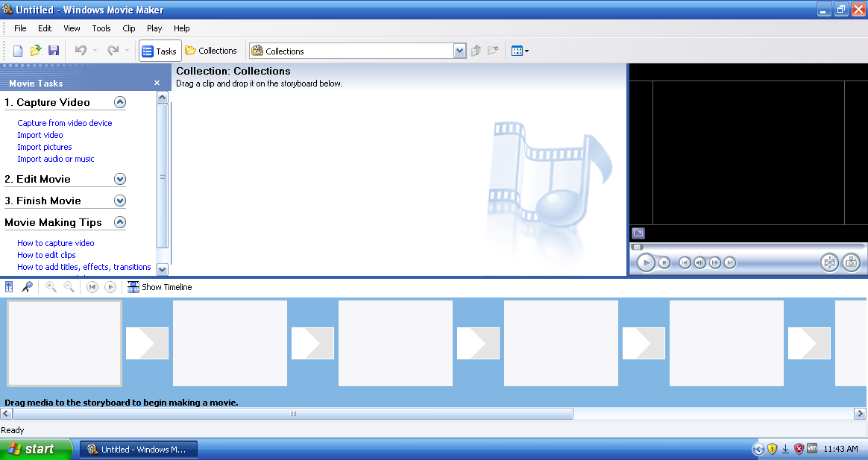The height and width of the screenshot is (460, 868).
Task: Open the Help menu
Action: 181,28
